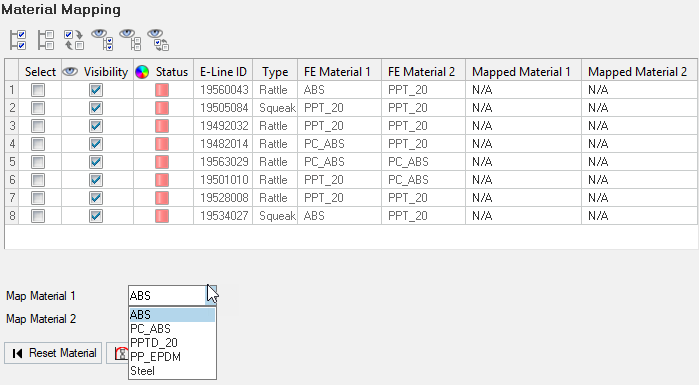Image resolution: width=699 pixels, height=385 pixels.
Task: Click the unselect all rows icon
Action: click(45, 40)
